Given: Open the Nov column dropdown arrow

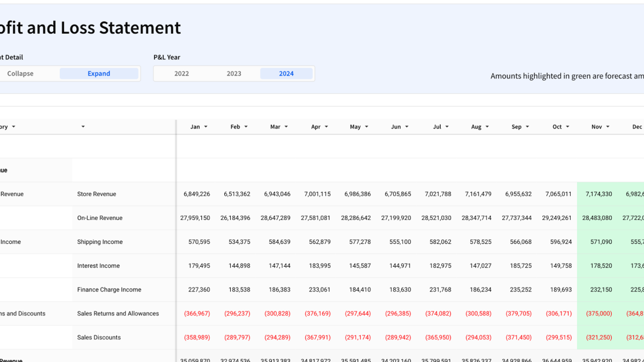Looking at the screenshot, I should [608, 127].
